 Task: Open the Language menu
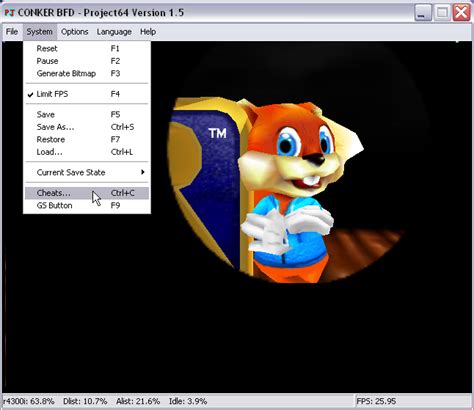(114, 32)
